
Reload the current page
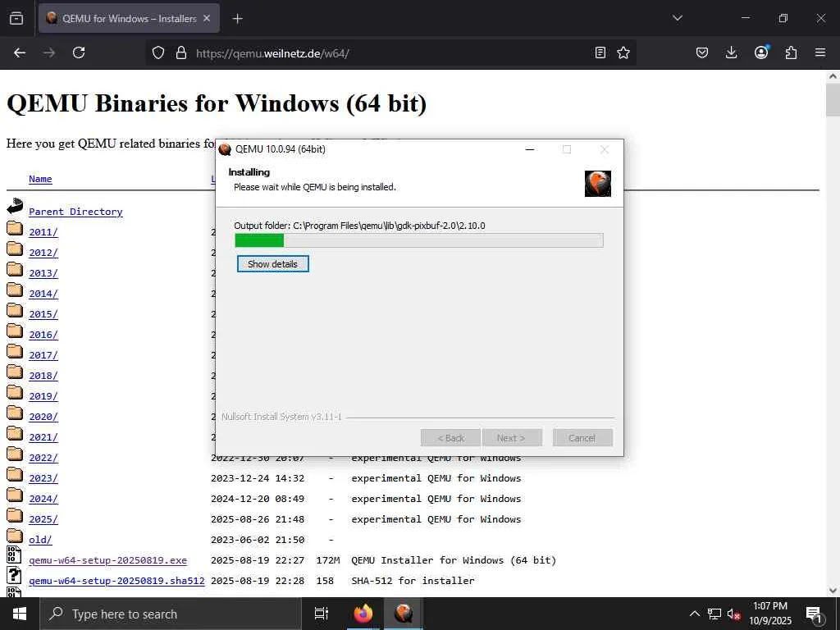pyautogui.click(x=79, y=52)
